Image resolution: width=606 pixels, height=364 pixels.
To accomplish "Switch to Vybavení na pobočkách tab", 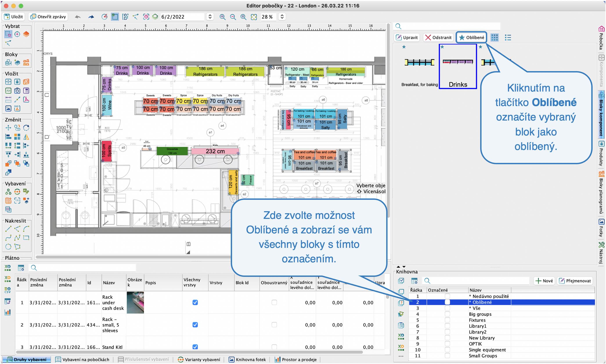I will click(82, 360).
